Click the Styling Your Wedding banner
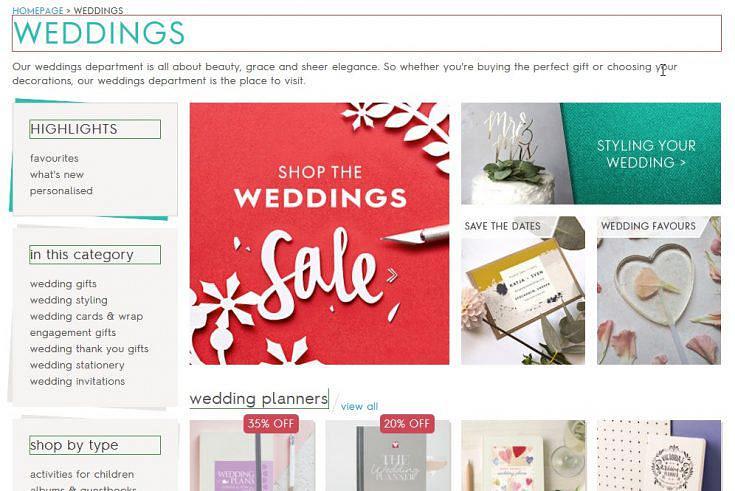The width and height of the screenshot is (735, 491). (x=591, y=153)
